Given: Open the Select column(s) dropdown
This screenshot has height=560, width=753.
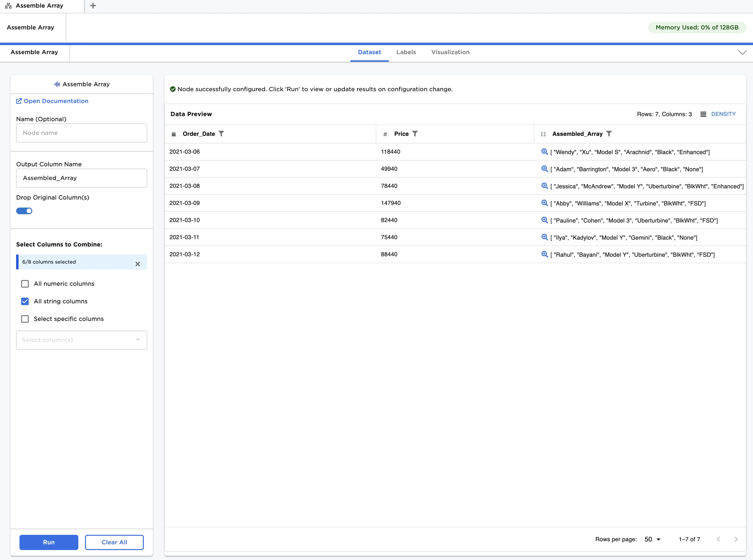Looking at the screenshot, I should 81,340.
